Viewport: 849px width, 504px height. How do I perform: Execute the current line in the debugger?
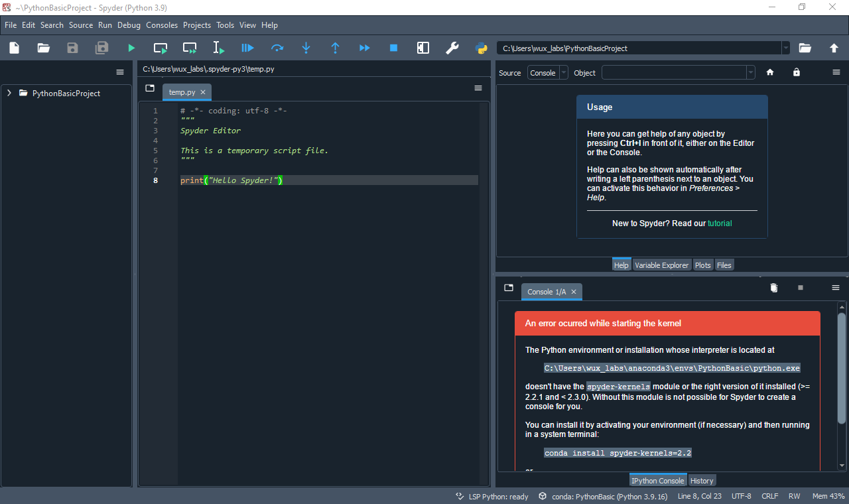277,48
